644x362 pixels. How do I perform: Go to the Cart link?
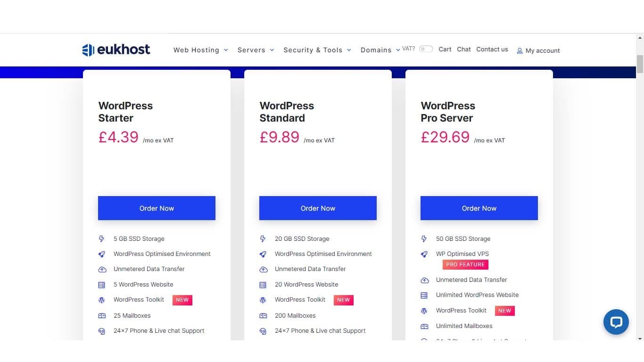pyautogui.click(x=445, y=49)
